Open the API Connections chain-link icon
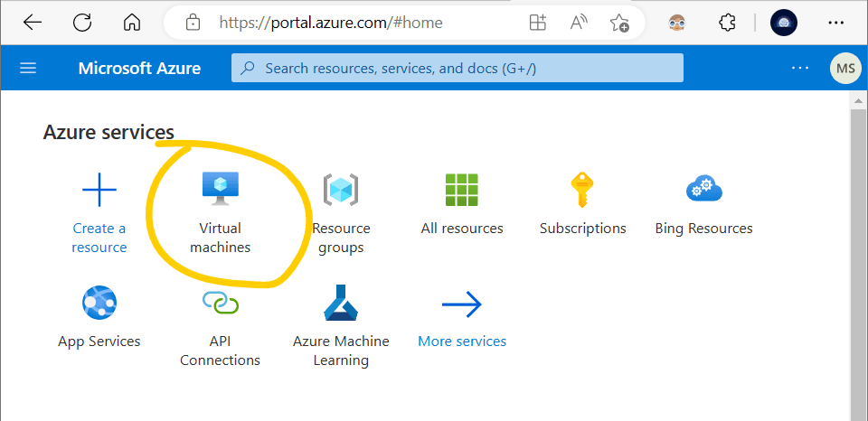This screenshot has width=868, height=421. (220, 303)
